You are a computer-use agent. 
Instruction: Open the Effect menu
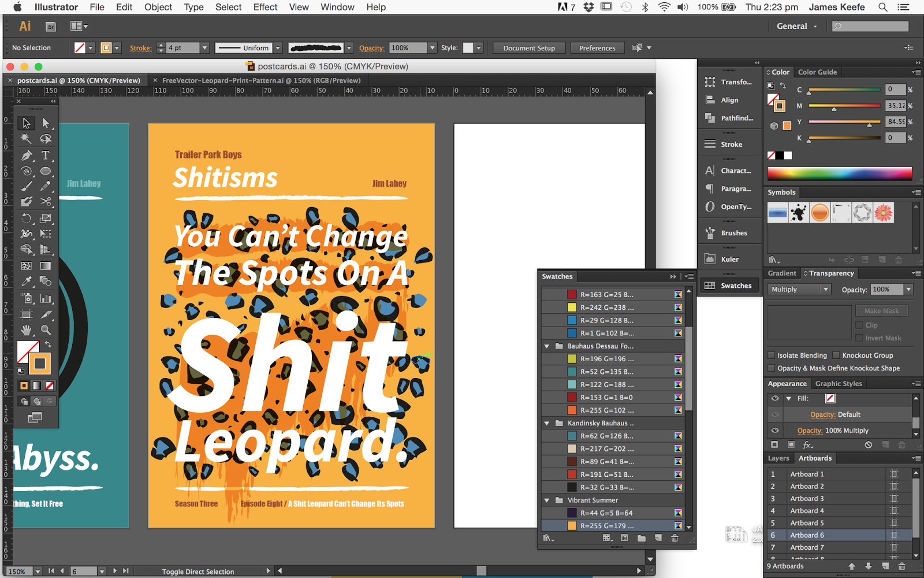[x=265, y=7]
